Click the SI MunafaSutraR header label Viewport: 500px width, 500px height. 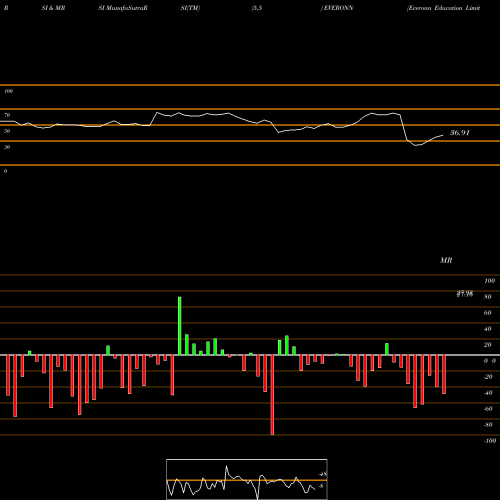pyautogui.click(x=123, y=8)
